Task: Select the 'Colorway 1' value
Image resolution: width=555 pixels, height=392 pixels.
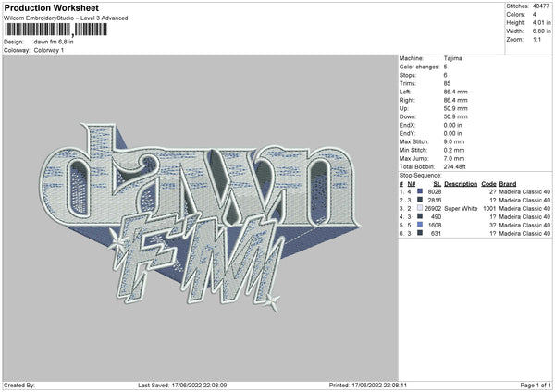Action: (49, 50)
